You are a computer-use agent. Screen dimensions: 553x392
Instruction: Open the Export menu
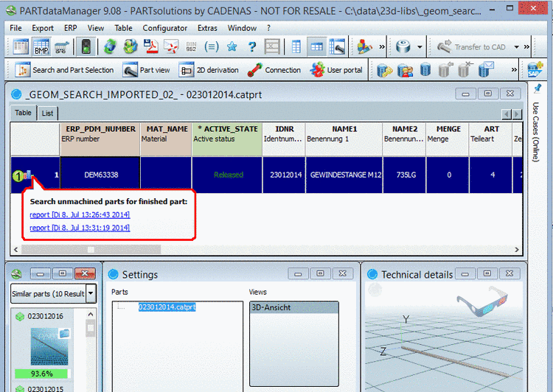[x=43, y=28]
